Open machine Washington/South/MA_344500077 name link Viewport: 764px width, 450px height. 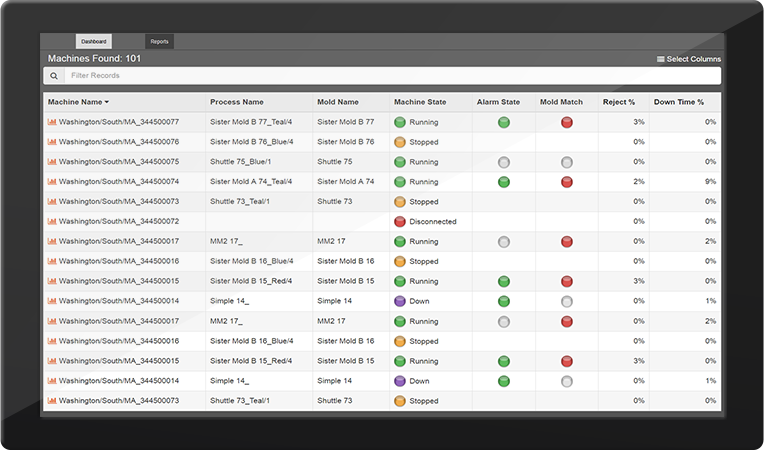pos(119,122)
